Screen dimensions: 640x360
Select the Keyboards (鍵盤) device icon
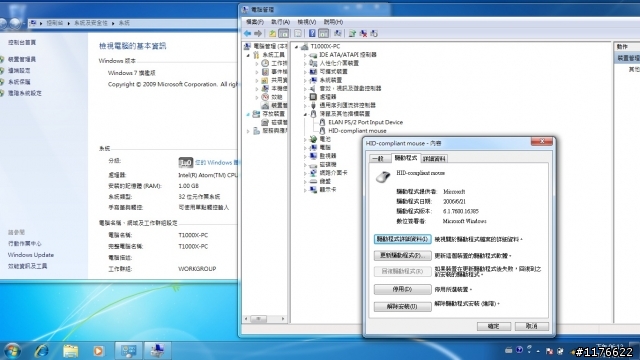point(313,181)
